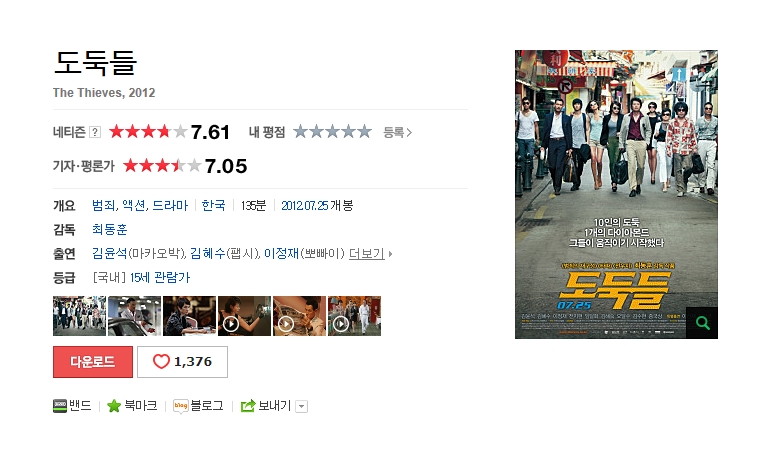Add bookmark via the green star icon

(x=114, y=406)
